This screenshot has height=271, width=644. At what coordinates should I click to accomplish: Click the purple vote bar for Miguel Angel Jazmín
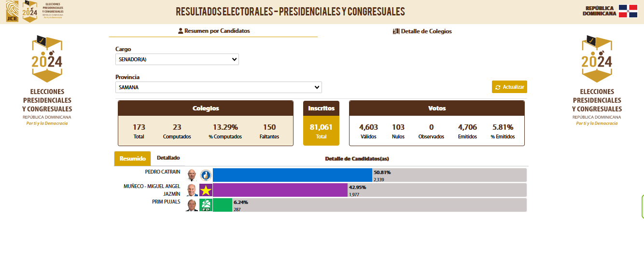(280, 190)
